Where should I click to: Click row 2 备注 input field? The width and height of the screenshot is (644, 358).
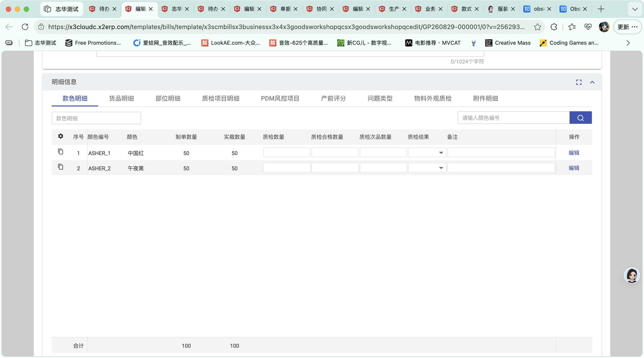point(501,168)
